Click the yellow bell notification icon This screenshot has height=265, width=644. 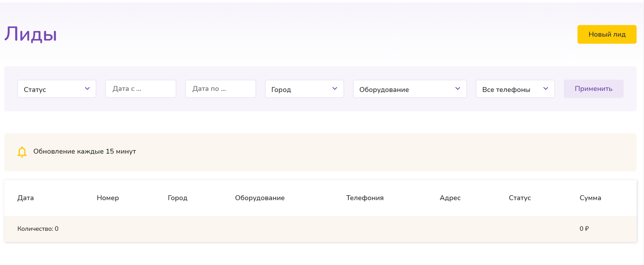click(22, 152)
